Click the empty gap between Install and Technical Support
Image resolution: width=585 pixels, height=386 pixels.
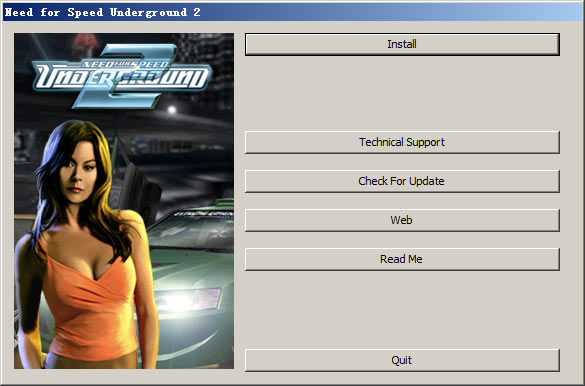pyautogui.click(x=402, y=93)
